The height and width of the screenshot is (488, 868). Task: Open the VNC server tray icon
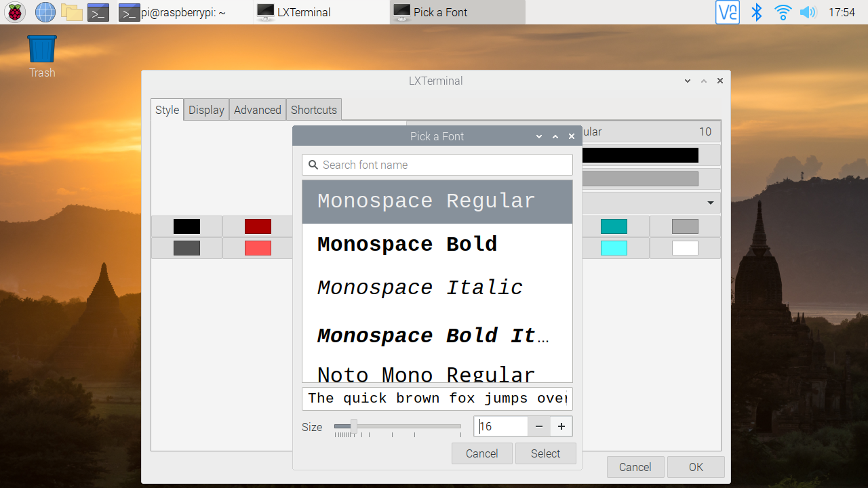[728, 12]
